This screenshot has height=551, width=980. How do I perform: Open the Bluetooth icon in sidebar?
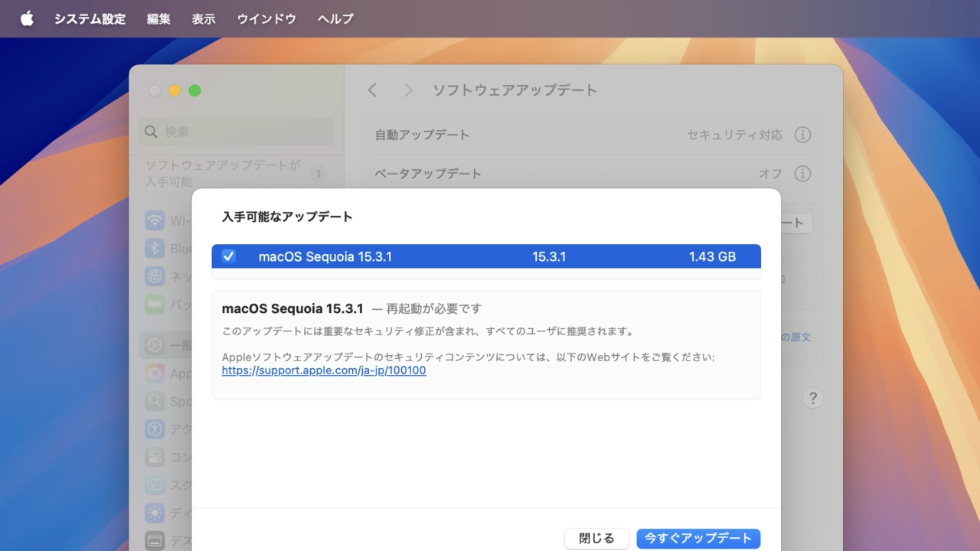coord(155,249)
